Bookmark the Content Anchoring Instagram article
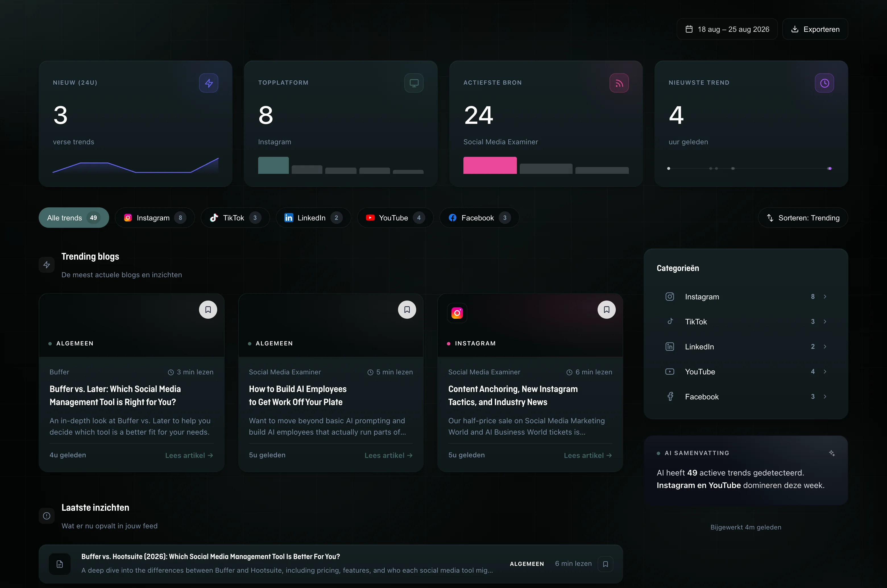Screen dimensions: 887x588 [607, 310]
